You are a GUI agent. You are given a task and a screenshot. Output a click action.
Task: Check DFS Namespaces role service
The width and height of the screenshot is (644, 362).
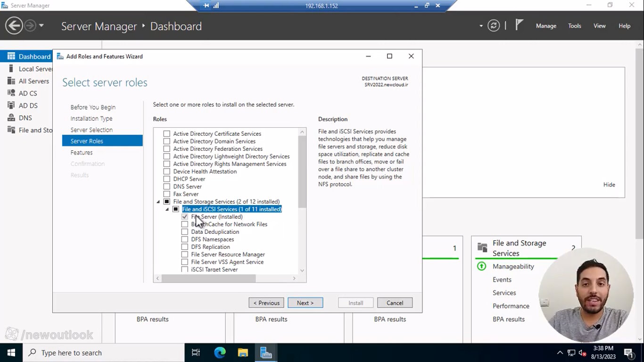184,239
